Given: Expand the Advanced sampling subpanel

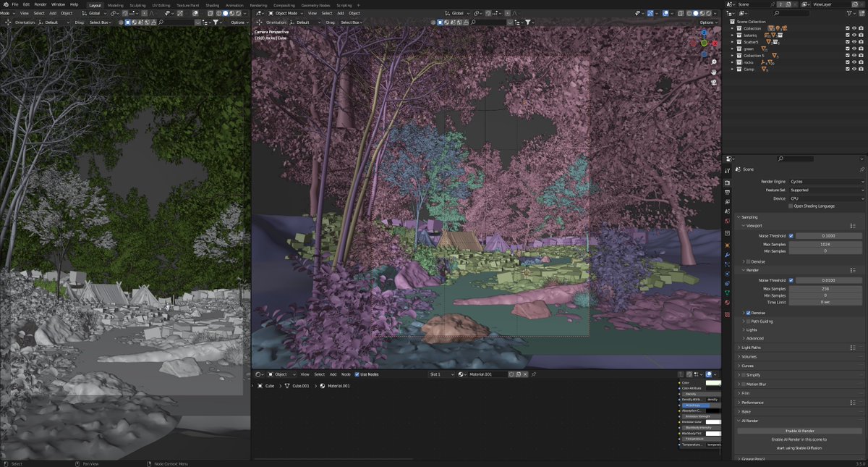Looking at the screenshot, I should click(754, 338).
